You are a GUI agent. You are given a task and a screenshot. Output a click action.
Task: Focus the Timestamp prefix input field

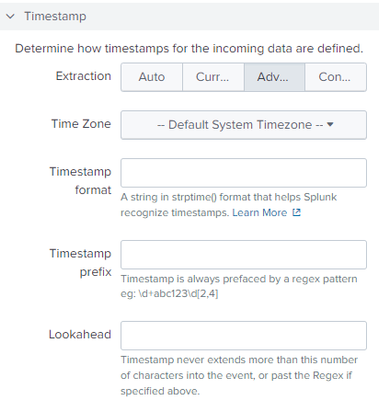pyautogui.click(x=244, y=254)
